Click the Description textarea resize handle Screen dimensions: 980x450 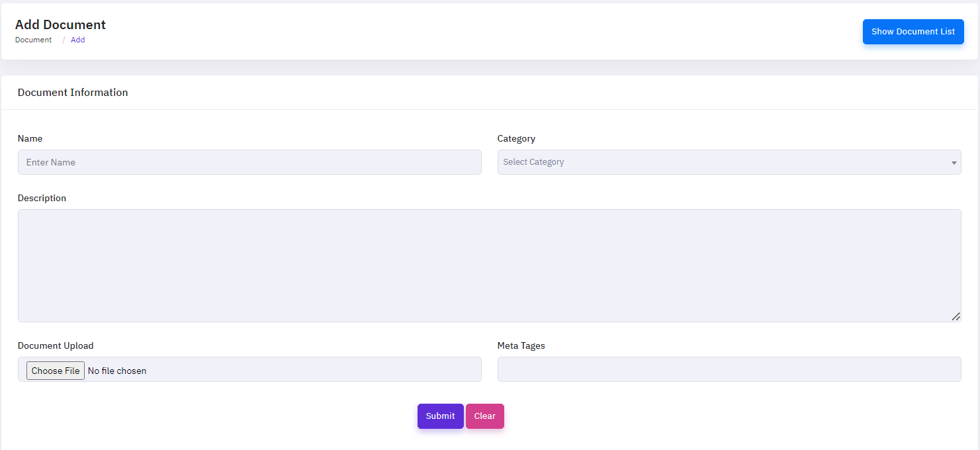(x=956, y=316)
